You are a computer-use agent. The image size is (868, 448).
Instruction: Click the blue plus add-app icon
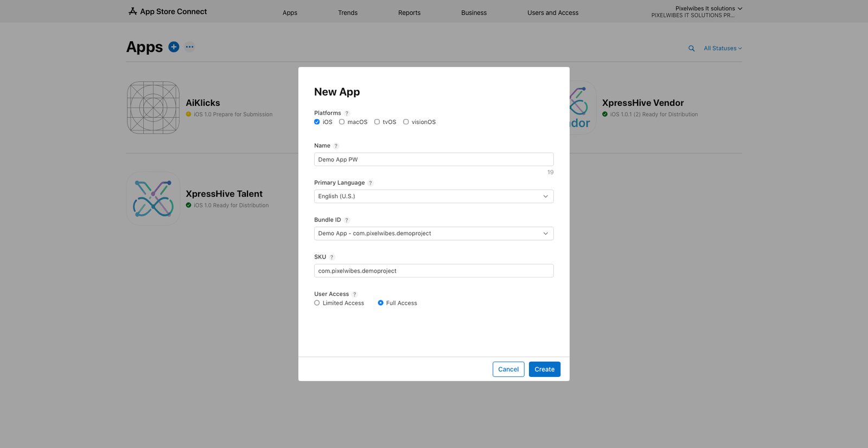point(174,47)
